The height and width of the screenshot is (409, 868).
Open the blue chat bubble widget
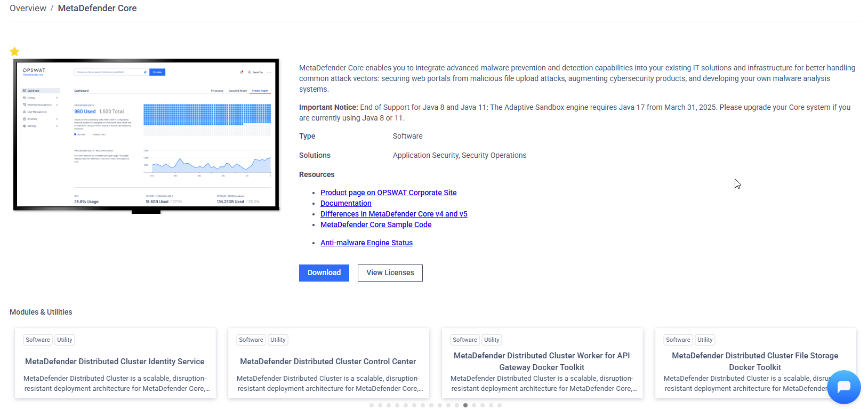[x=844, y=387]
